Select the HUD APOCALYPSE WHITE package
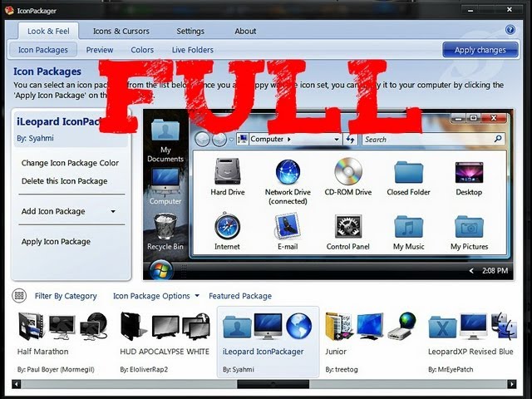Screen dimensions: 532x399 click(x=165, y=342)
